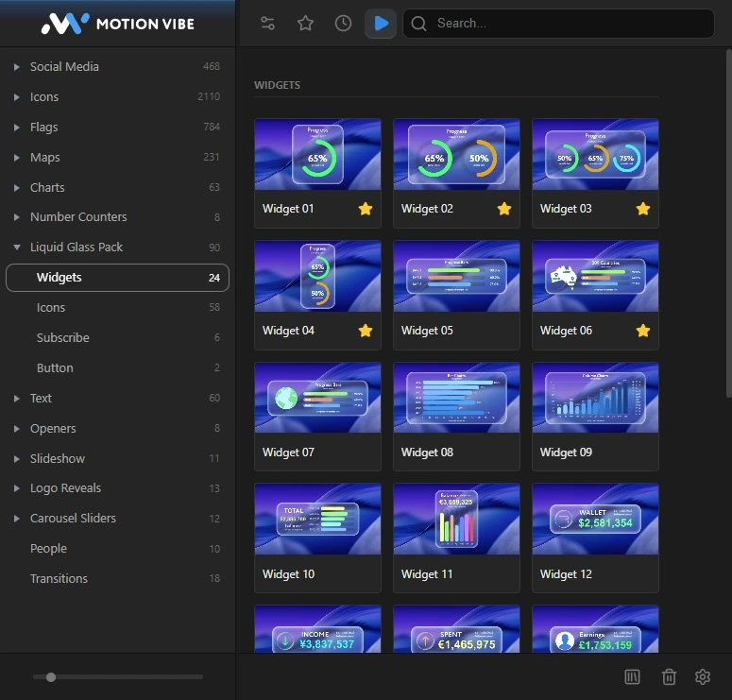Select the Spent widget thumbnail
732x700 pixels.
[x=456, y=629]
